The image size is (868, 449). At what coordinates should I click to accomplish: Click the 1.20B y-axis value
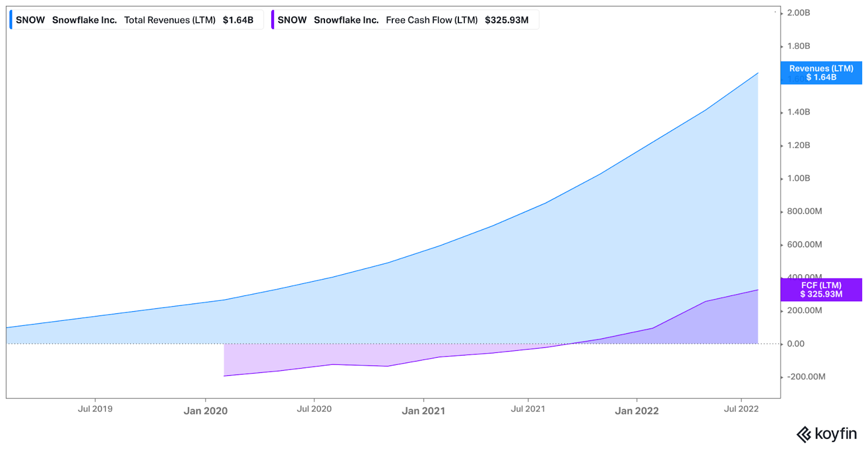click(799, 145)
